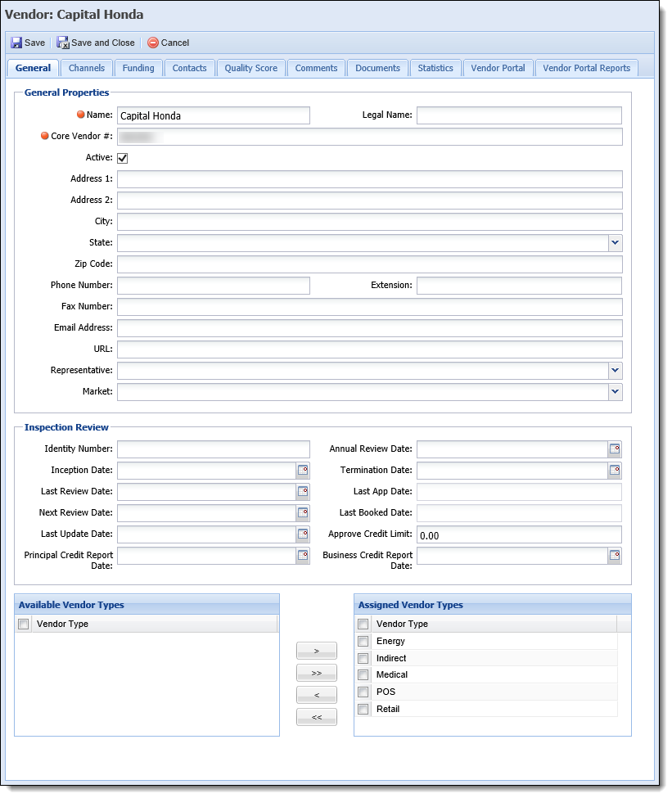Click the move selected right (>) button
Viewport: 672px width, 798px height.
pyautogui.click(x=317, y=651)
